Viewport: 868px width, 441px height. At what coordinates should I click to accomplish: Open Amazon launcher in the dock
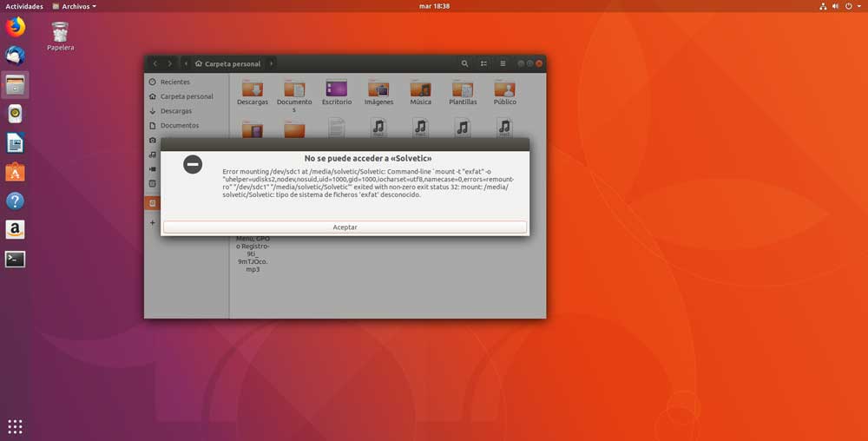click(x=15, y=230)
